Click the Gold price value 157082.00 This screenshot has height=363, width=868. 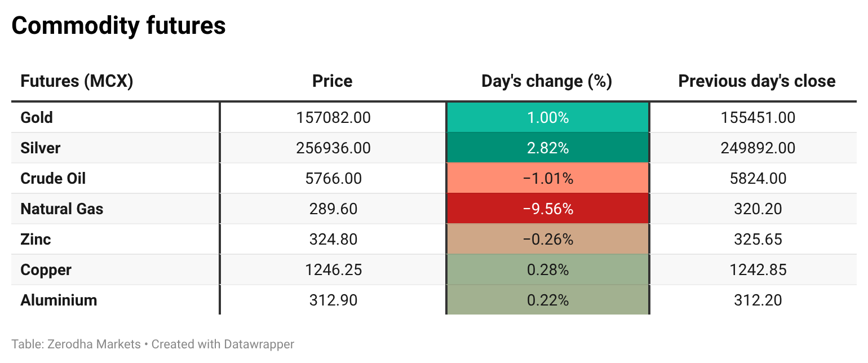(333, 118)
